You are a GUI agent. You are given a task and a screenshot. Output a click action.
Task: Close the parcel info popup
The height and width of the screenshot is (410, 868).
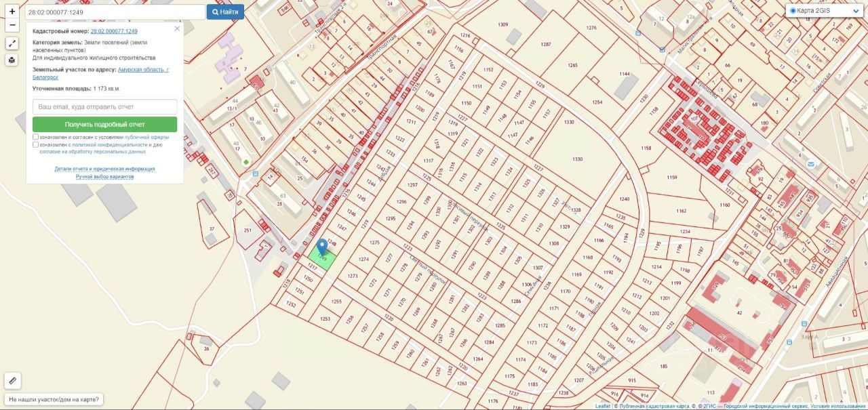click(177, 28)
